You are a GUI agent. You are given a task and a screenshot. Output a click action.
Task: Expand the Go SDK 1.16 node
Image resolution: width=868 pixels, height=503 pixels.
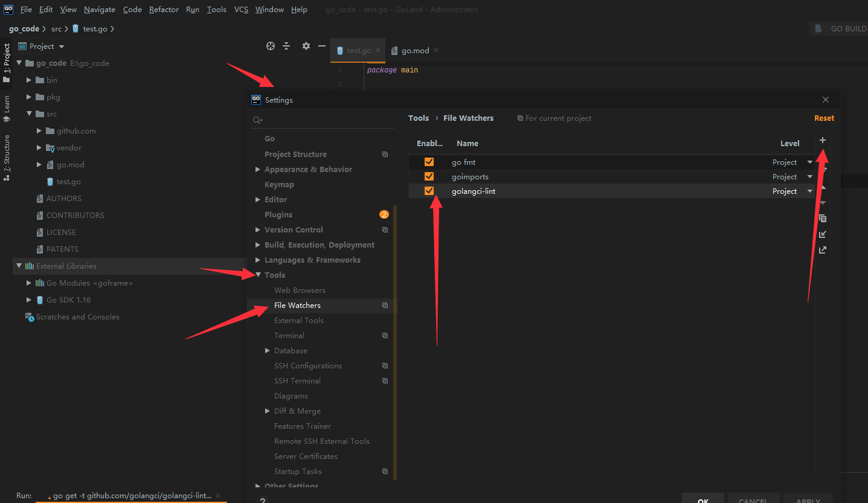[29, 300]
